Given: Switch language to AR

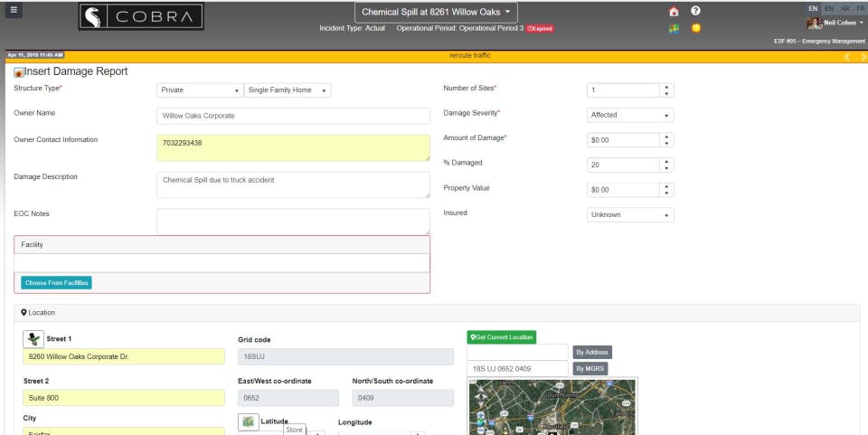Looking at the screenshot, I should pos(844,8).
